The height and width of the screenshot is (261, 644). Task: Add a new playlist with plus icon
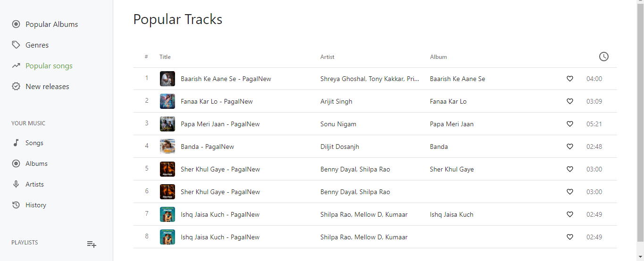pos(92,244)
